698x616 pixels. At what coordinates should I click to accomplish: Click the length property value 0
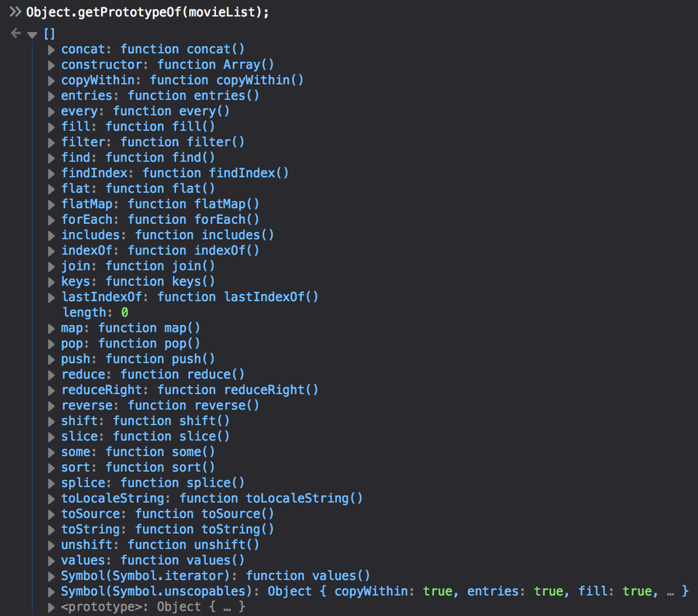coord(124,312)
